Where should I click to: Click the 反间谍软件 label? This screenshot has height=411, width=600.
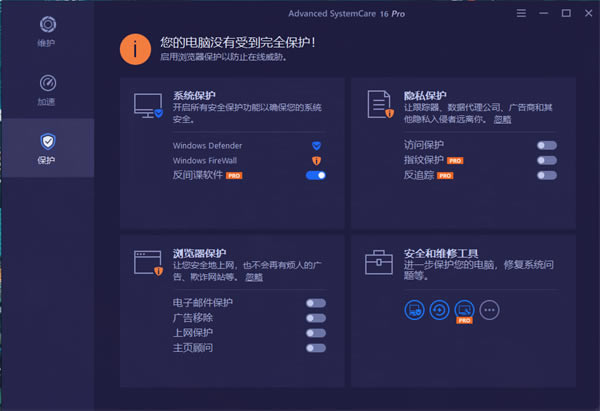click(197, 175)
